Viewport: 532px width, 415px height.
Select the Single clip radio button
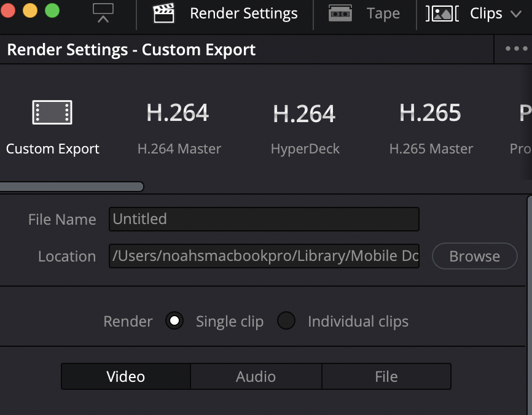(174, 320)
